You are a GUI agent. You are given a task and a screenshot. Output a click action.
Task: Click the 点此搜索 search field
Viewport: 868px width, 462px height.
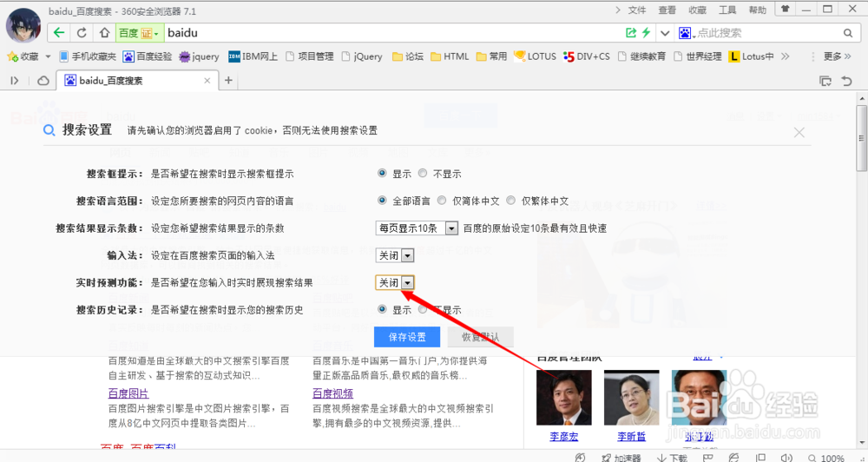766,33
